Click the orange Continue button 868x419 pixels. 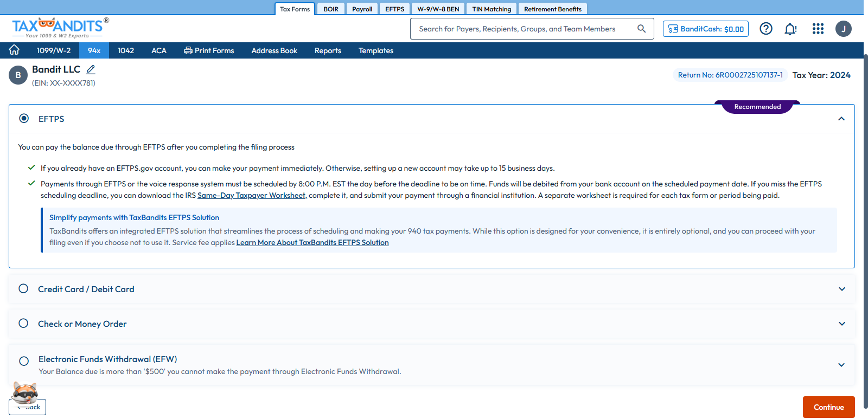[828, 407]
